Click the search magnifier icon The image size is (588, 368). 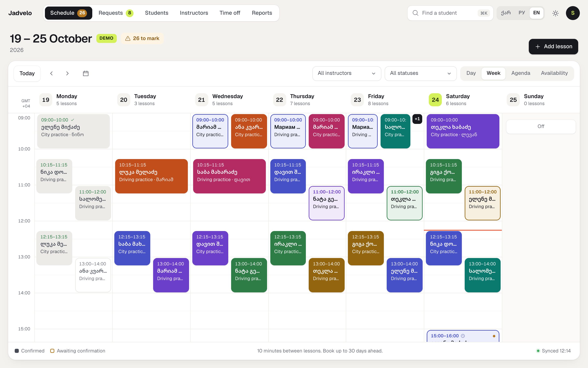click(x=415, y=13)
